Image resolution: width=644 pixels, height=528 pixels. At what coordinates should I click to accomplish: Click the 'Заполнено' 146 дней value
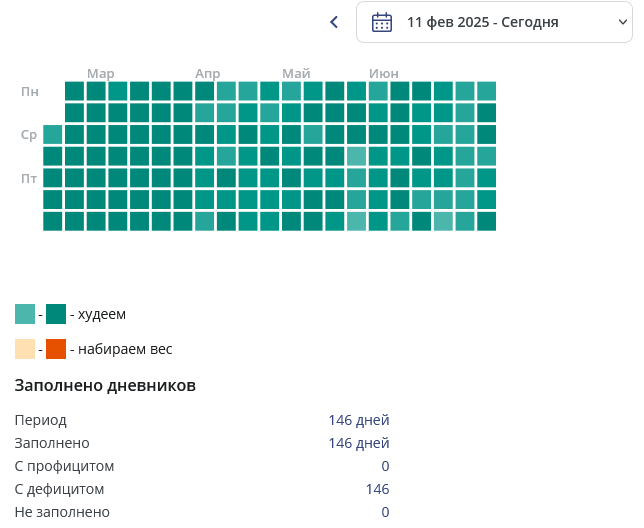[x=359, y=443]
